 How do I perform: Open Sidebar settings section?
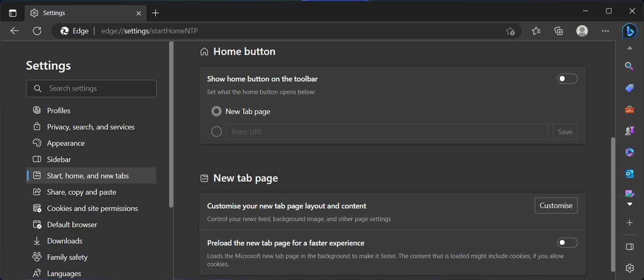coord(91,159)
